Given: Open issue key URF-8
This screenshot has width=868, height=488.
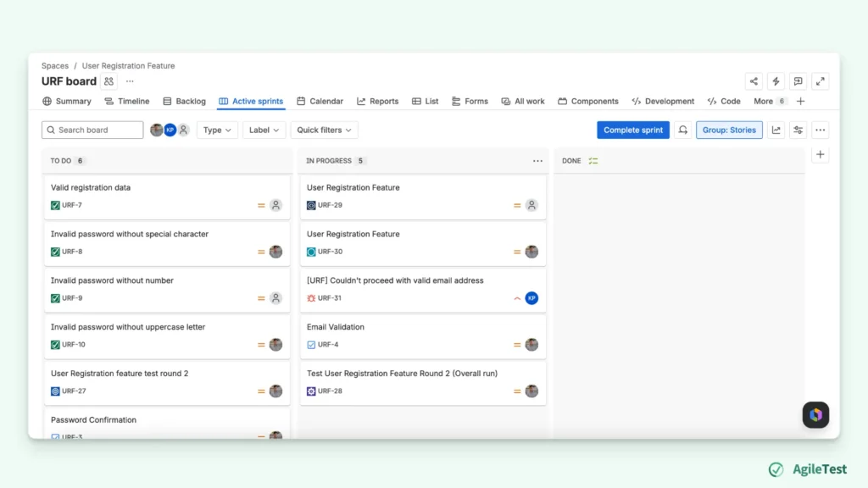Looking at the screenshot, I should [72, 252].
